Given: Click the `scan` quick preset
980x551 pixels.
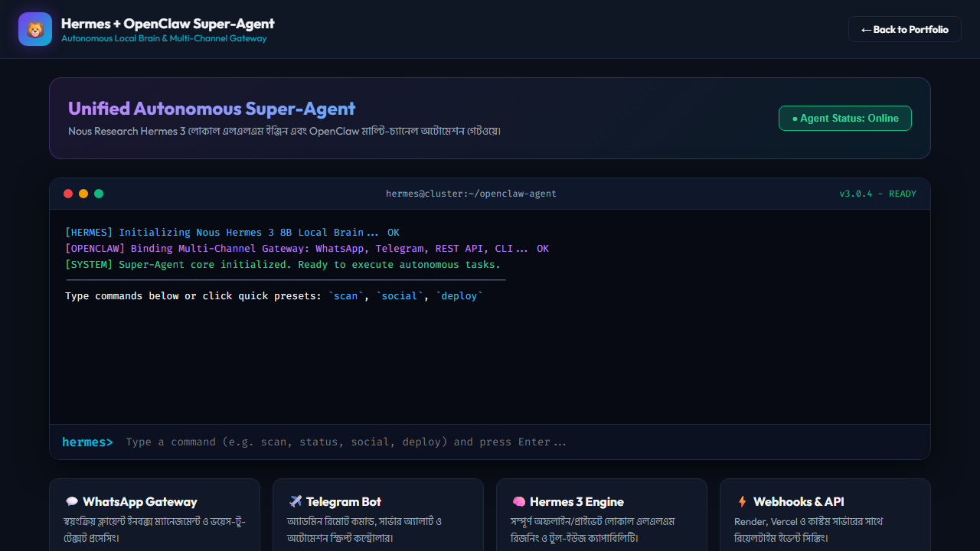Looking at the screenshot, I should tap(346, 296).
